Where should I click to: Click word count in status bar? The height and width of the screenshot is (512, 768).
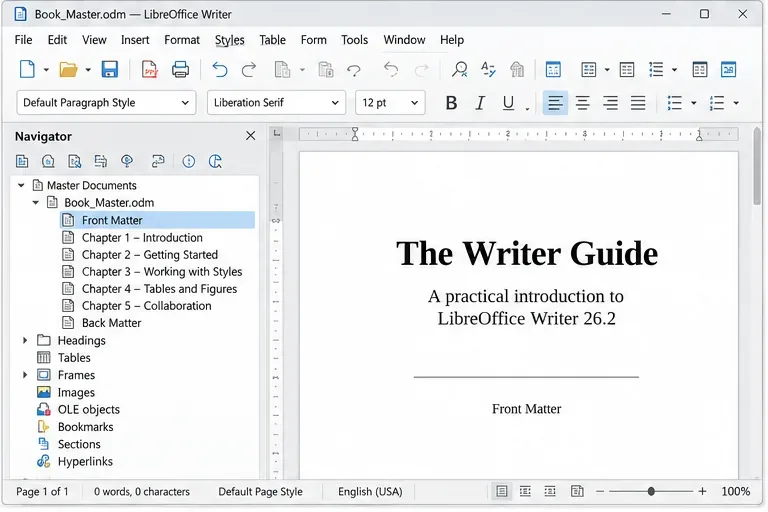[142, 491]
